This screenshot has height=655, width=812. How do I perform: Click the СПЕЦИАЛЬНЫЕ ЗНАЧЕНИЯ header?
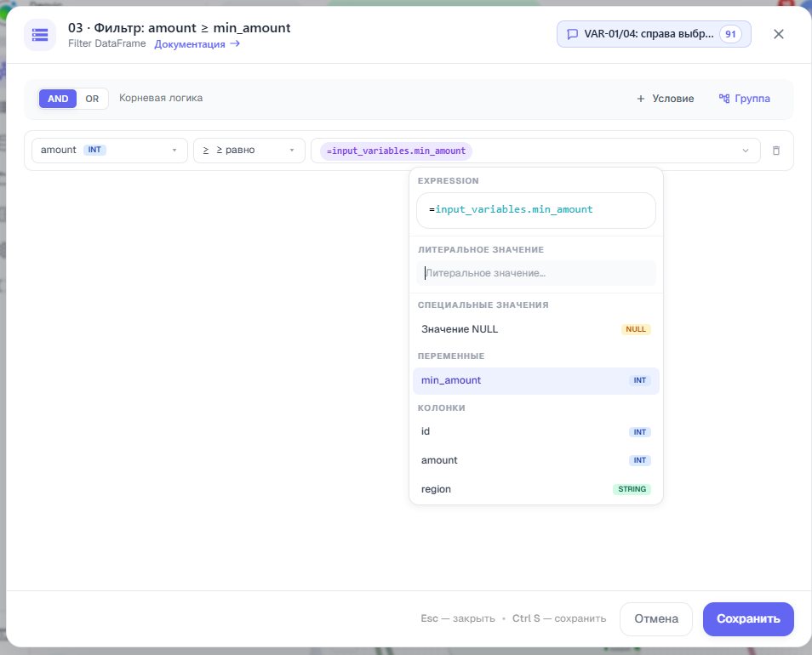483,305
